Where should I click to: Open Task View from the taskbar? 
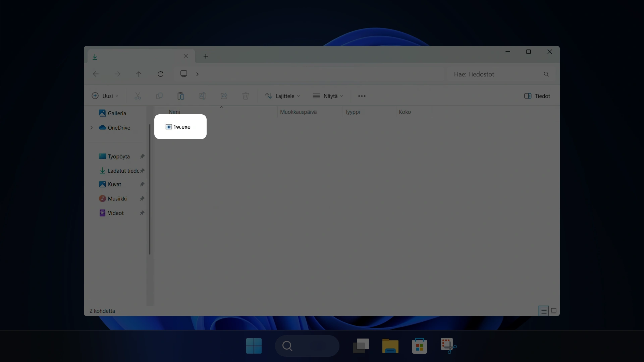click(361, 346)
